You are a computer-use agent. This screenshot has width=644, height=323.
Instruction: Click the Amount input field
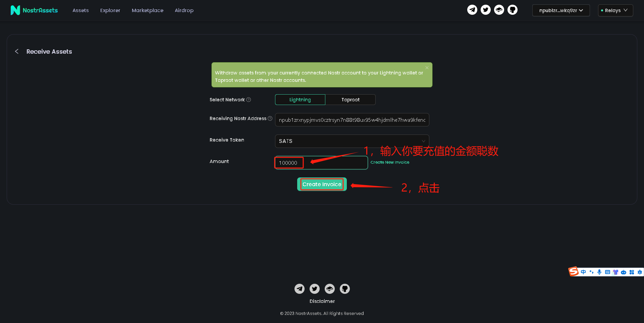(x=321, y=163)
